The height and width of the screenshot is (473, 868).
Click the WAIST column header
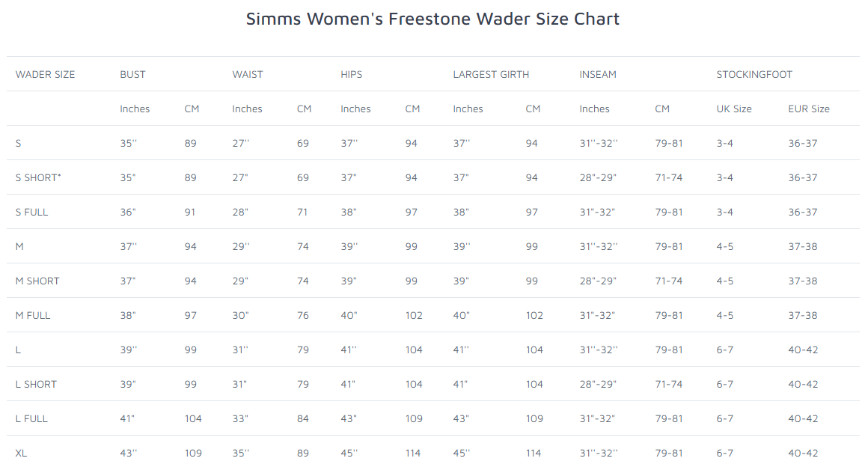tap(248, 75)
